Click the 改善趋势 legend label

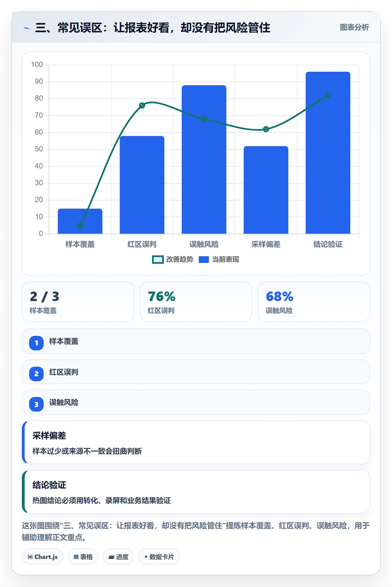[x=180, y=260]
